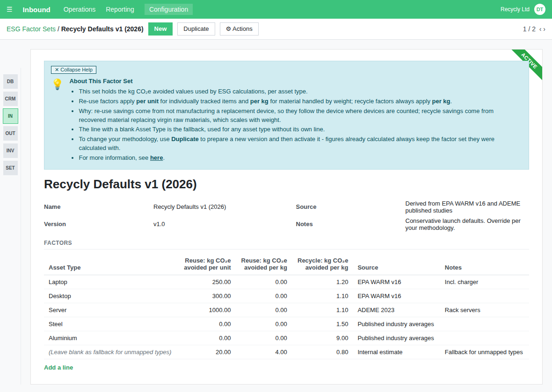
Task: Open the DB sidebar module
Action: 10,82
